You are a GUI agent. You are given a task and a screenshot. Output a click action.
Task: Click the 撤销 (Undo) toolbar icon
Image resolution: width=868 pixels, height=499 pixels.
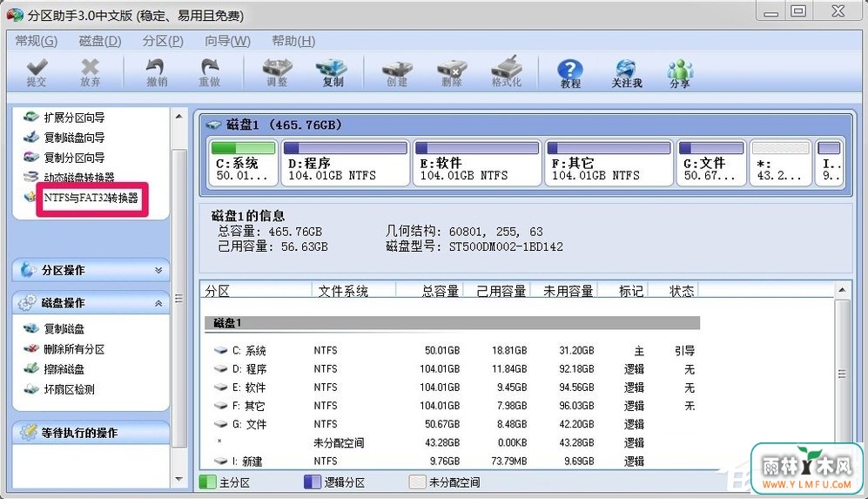click(x=157, y=73)
